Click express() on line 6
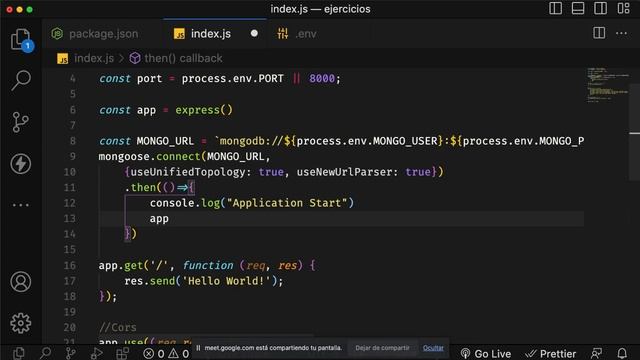Image resolution: width=640 pixels, height=360 pixels. (204, 110)
